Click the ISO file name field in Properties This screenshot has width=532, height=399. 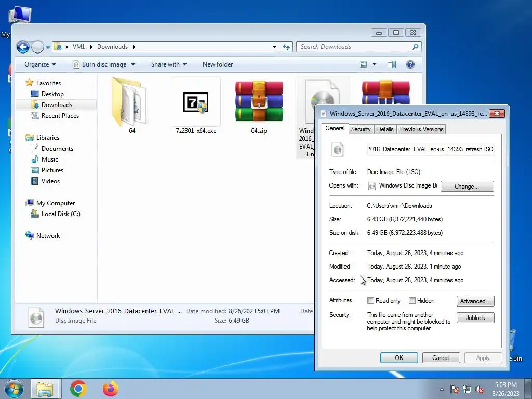pyautogui.click(x=431, y=149)
